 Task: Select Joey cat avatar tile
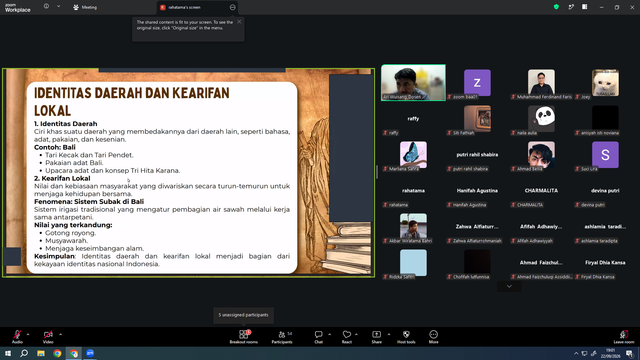point(605,83)
